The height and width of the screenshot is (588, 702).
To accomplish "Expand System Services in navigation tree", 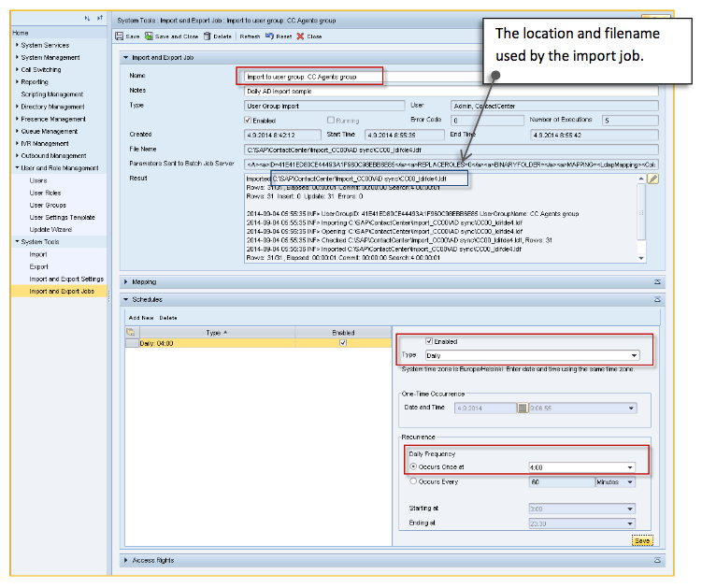I will 17,45.
